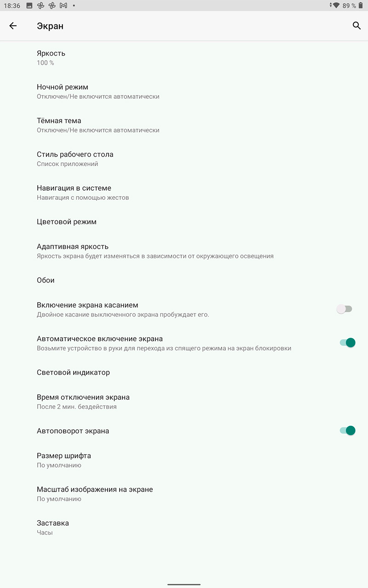Tap the back arrow next to Экран
Image resolution: width=368 pixels, height=588 pixels.
coord(13,26)
